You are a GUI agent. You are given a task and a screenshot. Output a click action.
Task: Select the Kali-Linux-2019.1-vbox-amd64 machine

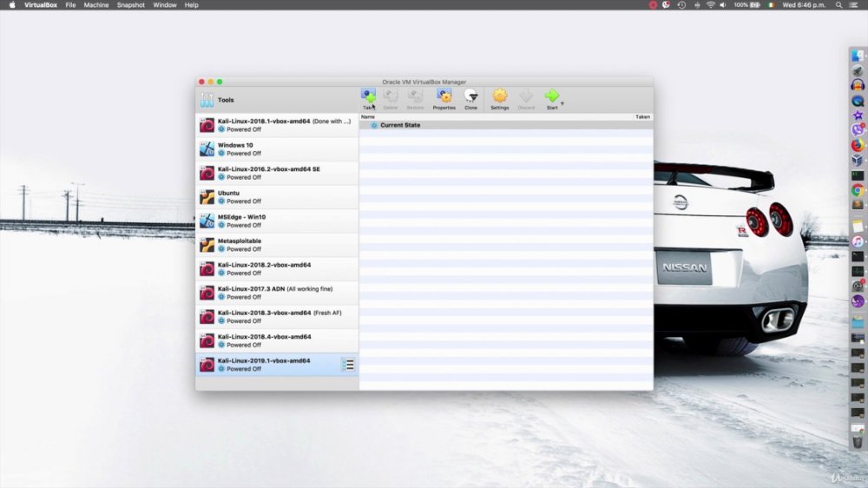point(277,365)
